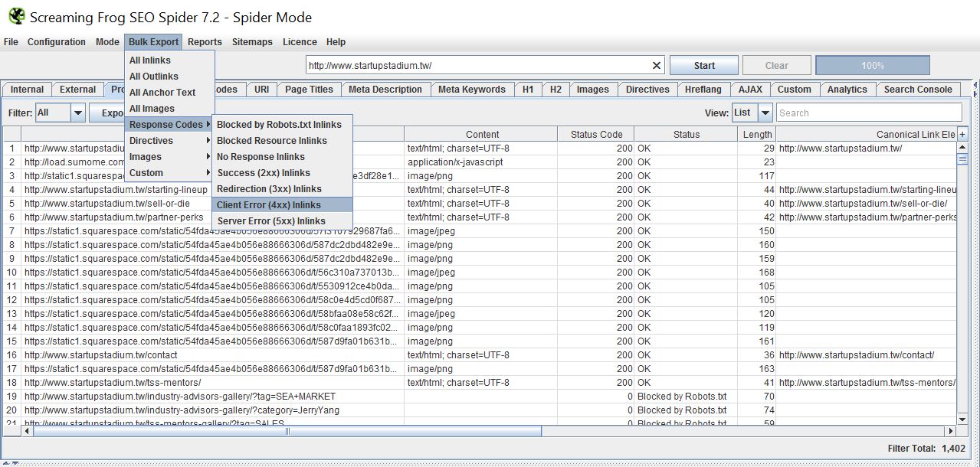The width and height of the screenshot is (980, 467).
Task: Open the File menu
Action: 11,42
